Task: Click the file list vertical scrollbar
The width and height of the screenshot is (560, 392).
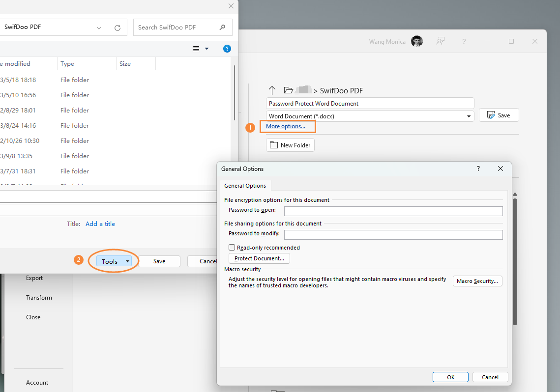Action: [235, 93]
